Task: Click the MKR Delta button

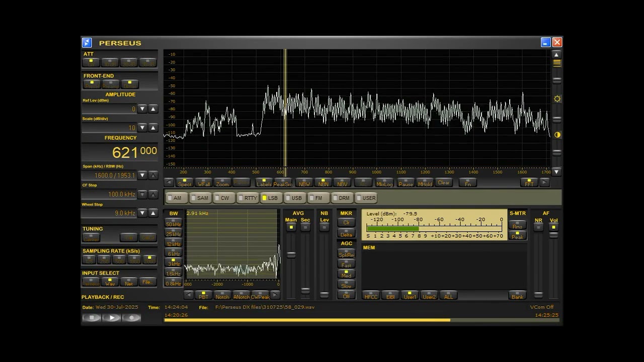Action: pos(346,233)
